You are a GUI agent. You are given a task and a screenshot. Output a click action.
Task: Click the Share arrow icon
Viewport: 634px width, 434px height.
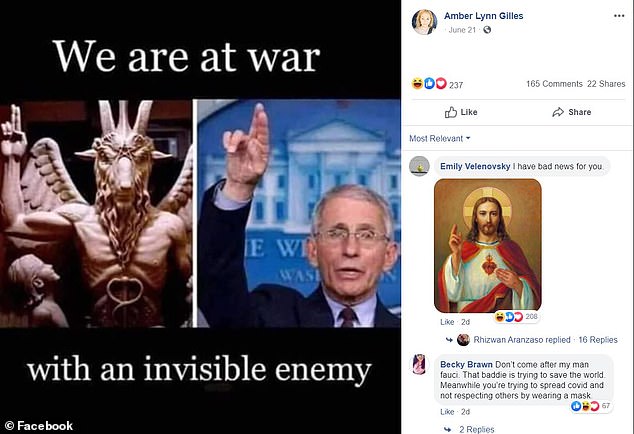[x=558, y=112]
